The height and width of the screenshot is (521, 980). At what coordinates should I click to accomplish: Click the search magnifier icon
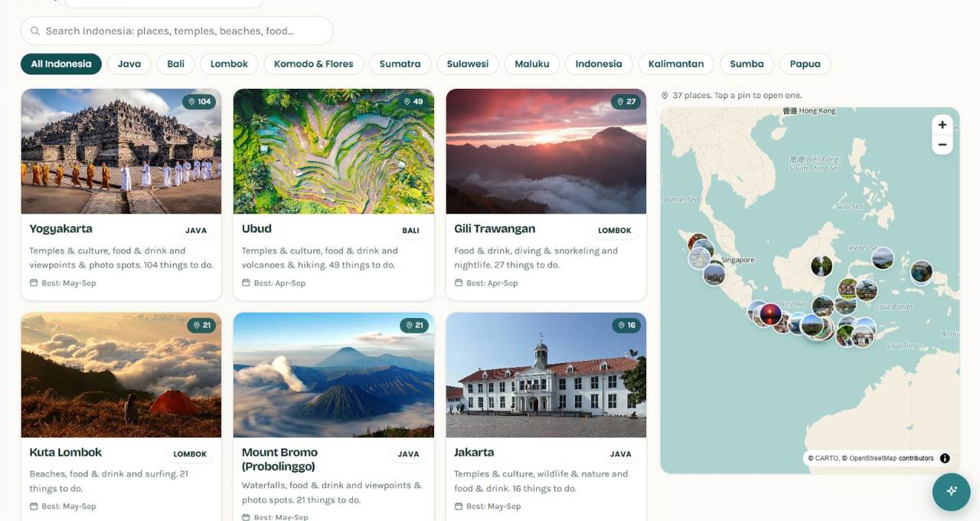(x=35, y=31)
